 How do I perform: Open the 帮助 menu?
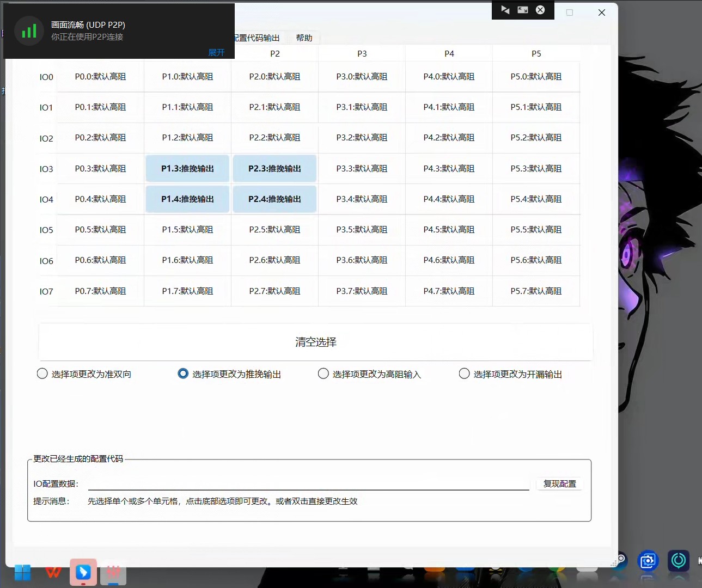[x=304, y=38]
